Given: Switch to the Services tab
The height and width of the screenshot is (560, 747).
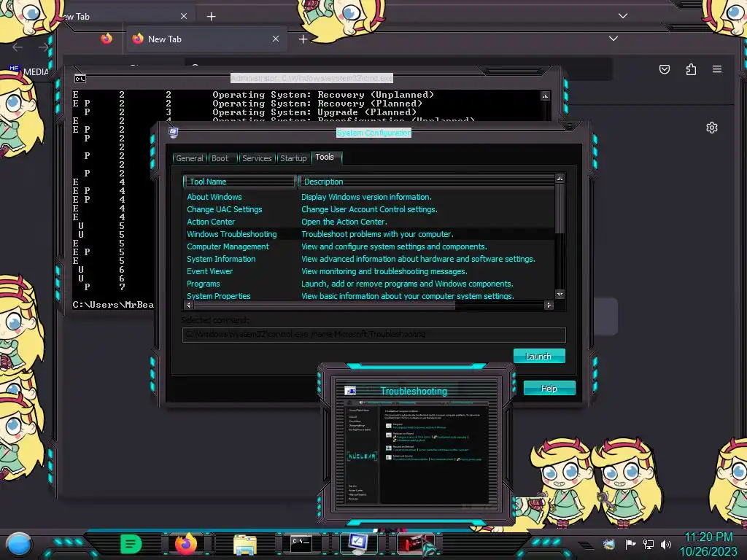Looking at the screenshot, I should pyautogui.click(x=257, y=158).
